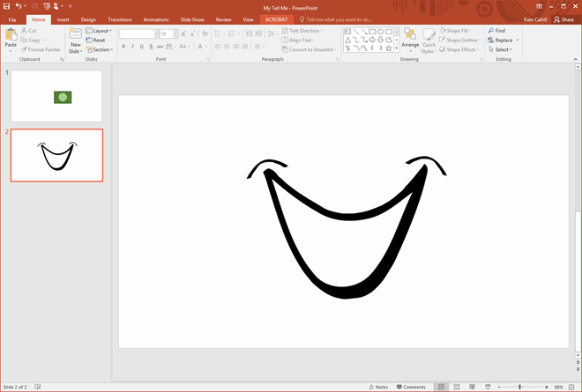This screenshot has width=582, height=392.
Task: Expand the Layout dropdown
Action: pos(100,30)
